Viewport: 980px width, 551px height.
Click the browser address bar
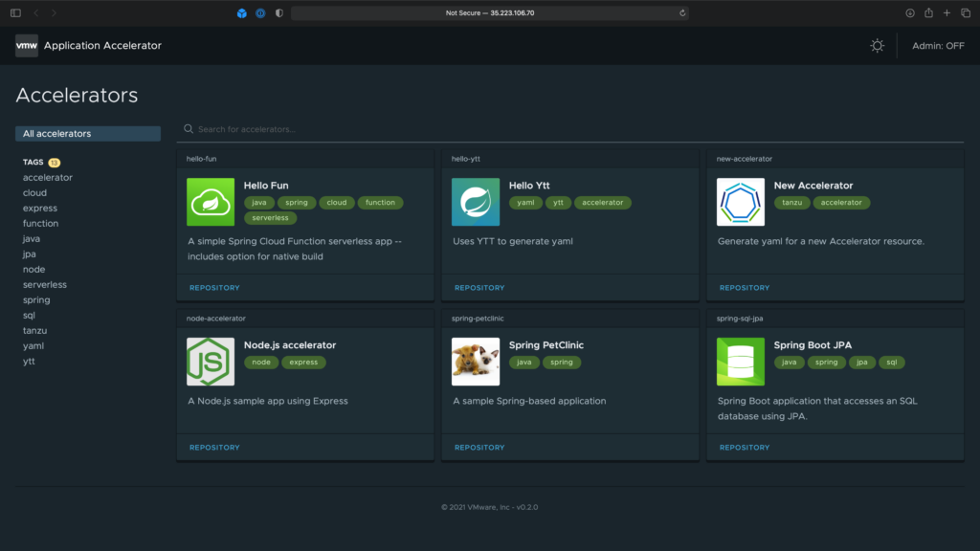490,12
